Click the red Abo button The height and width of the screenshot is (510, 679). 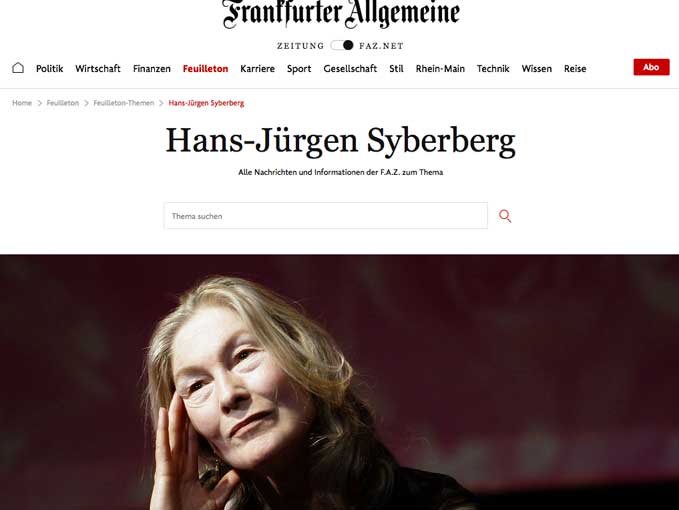[x=651, y=67]
